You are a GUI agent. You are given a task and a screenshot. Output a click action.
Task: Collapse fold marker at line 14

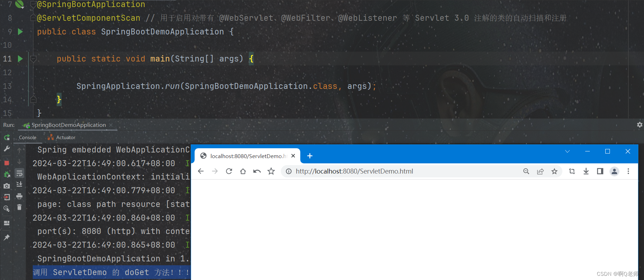pyautogui.click(x=33, y=100)
